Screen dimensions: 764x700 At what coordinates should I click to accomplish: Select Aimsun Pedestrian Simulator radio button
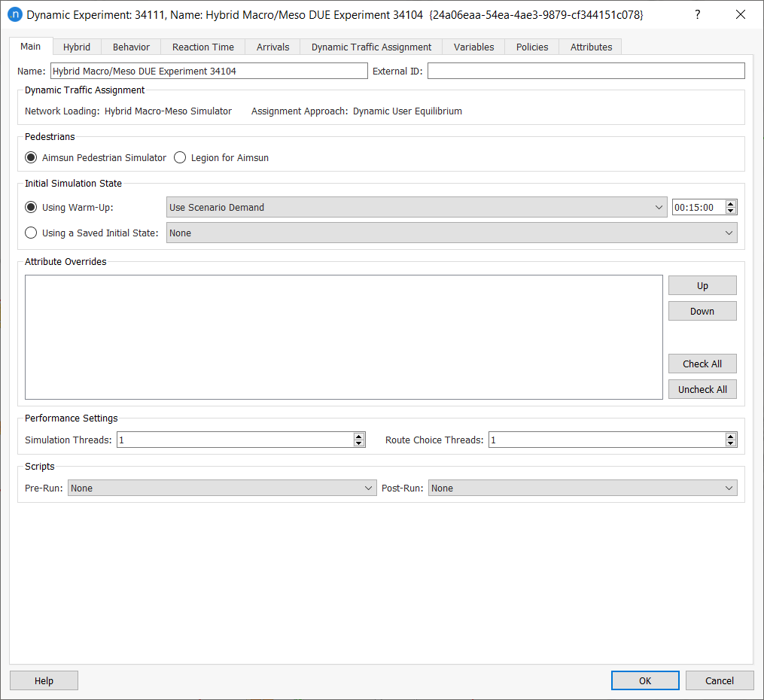click(31, 158)
